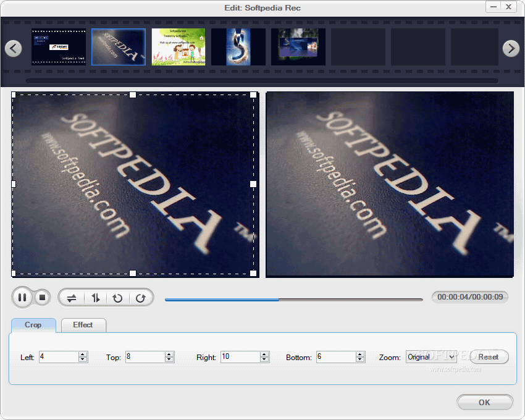Image resolution: width=525 pixels, height=420 pixels.
Task: Open the Zoom dropdown set to Original
Action: (431, 357)
